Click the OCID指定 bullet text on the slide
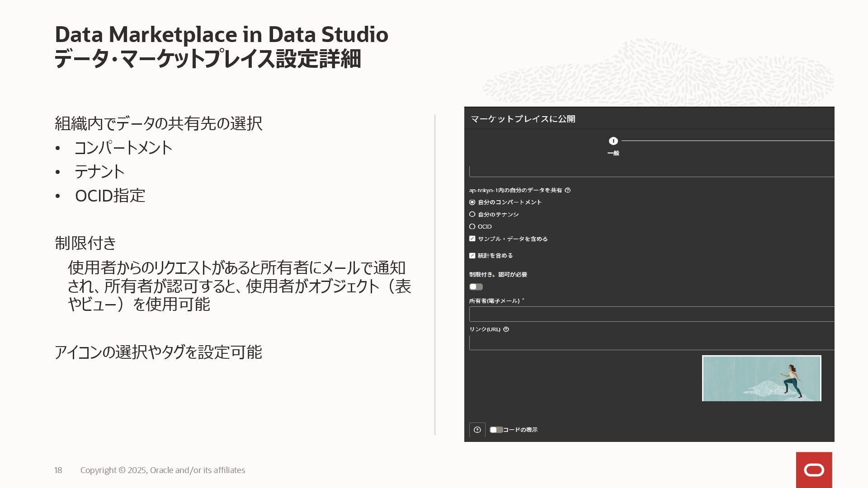Image resolution: width=868 pixels, height=488 pixels. [x=110, y=196]
